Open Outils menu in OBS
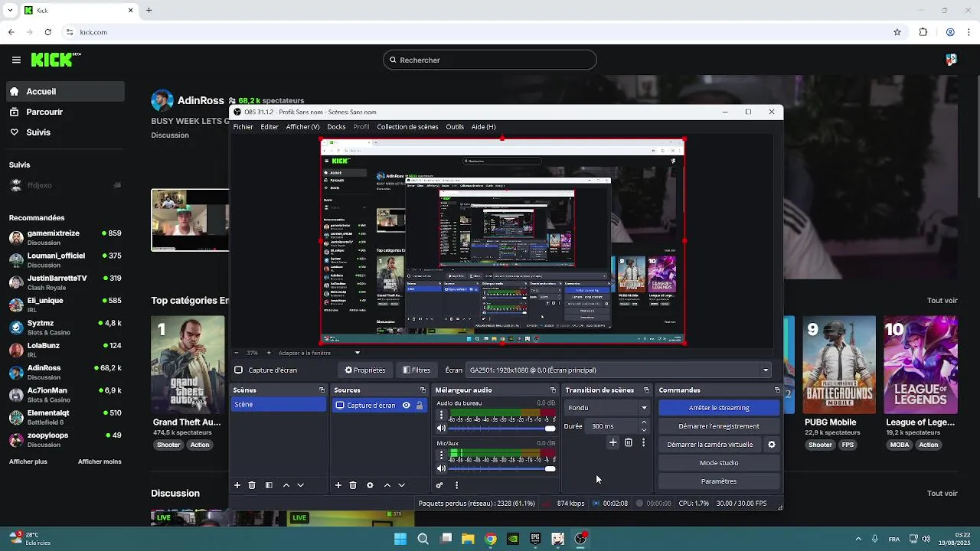Screen dimensions: 980x551 (x=455, y=127)
